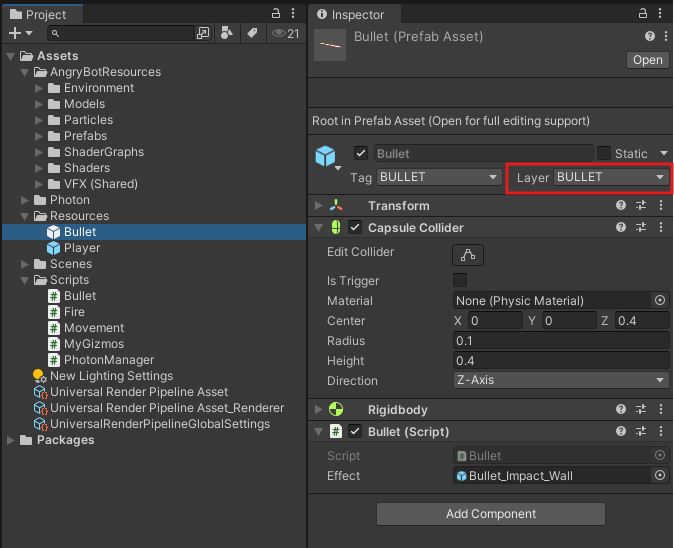674x548 pixels.
Task: Expand the Packages folder arrow
Action: 11,440
